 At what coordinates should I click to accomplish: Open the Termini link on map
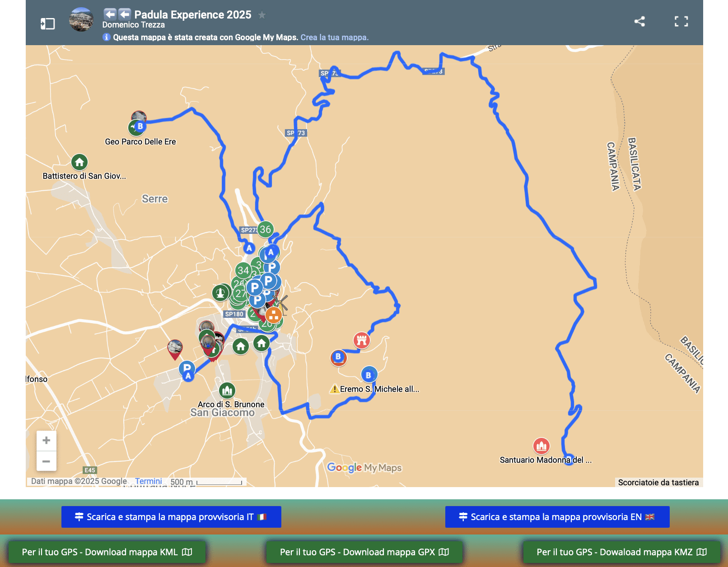[x=148, y=481]
